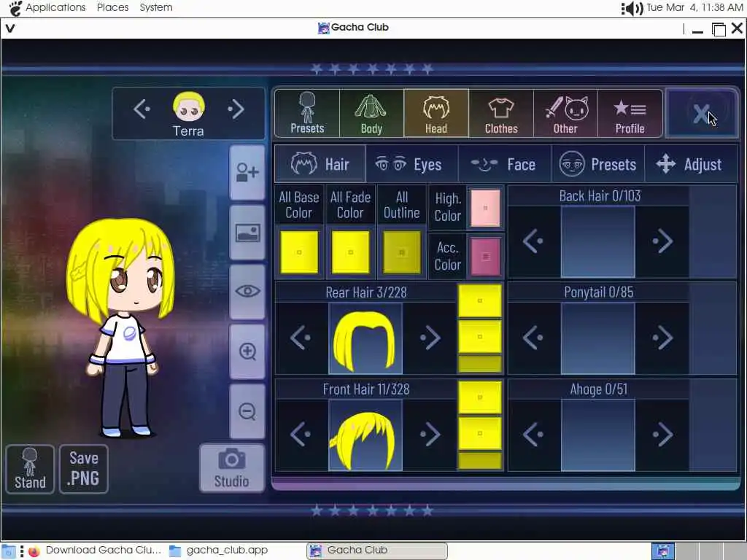Pick the All Fade Color yellow swatch
Screen dimensions: 747x560
[x=351, y=252]
